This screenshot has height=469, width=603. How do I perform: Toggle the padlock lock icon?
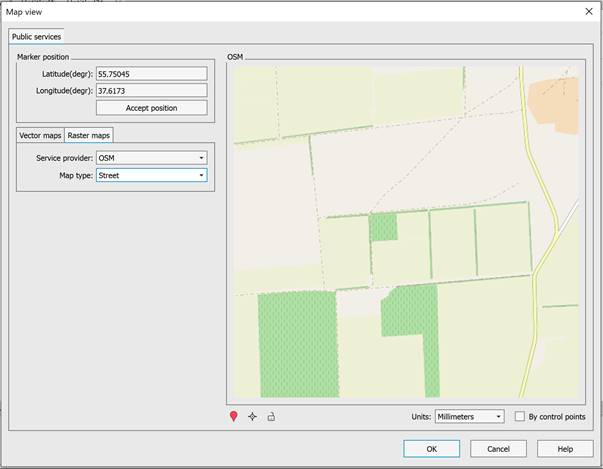[x=270, y=416]
